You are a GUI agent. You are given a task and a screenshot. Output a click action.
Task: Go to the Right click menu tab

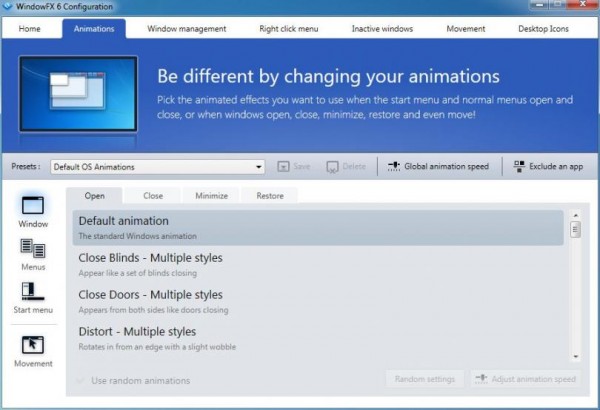[289, 29]
